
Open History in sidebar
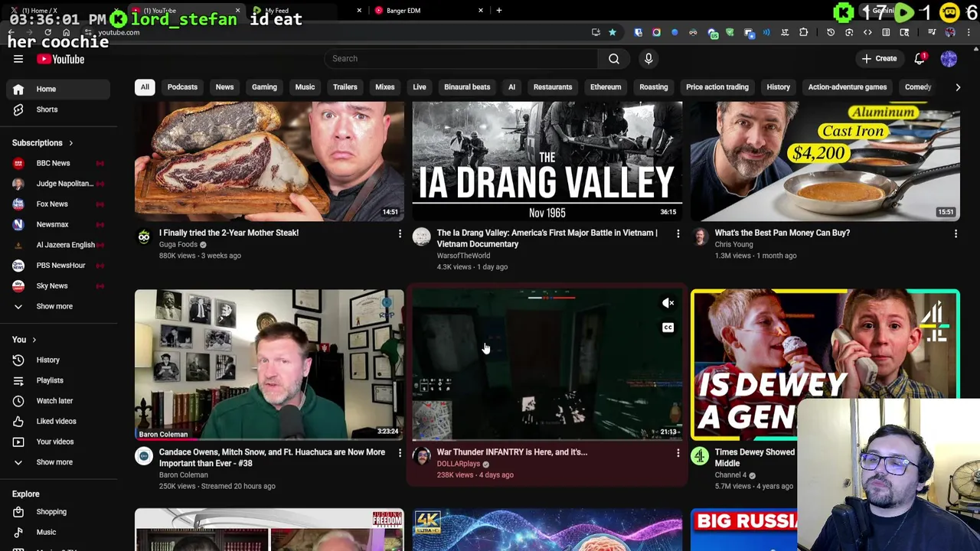(58, 360)
